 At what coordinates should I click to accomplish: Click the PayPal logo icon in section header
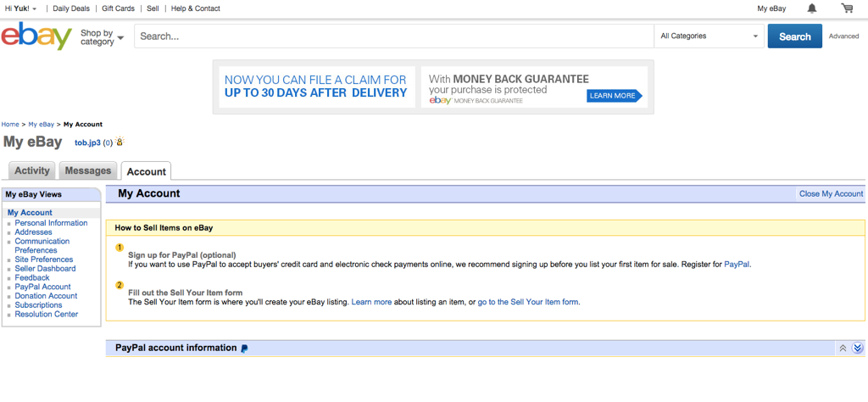245,349
